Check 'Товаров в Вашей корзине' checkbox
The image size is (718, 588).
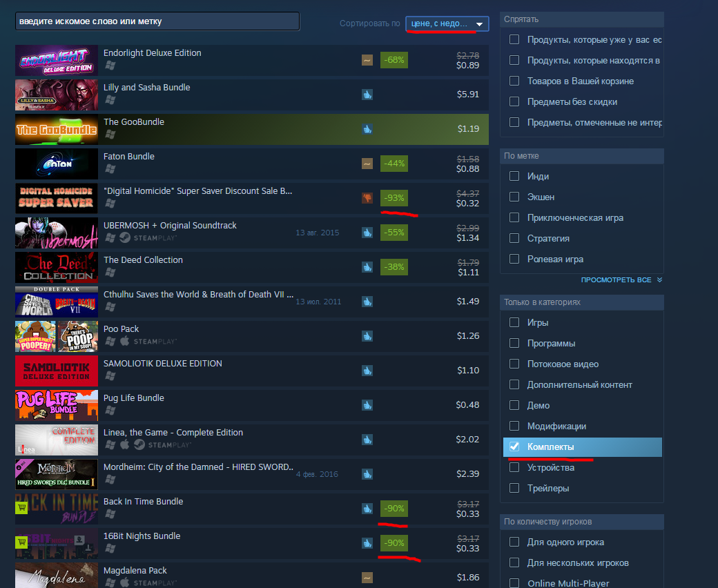[514, 81]
